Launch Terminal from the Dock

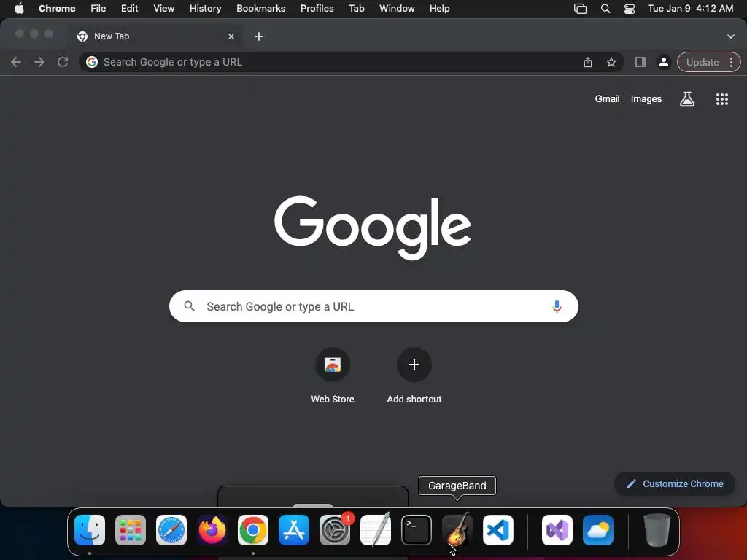pyautogui.click(x=417, y=530)
